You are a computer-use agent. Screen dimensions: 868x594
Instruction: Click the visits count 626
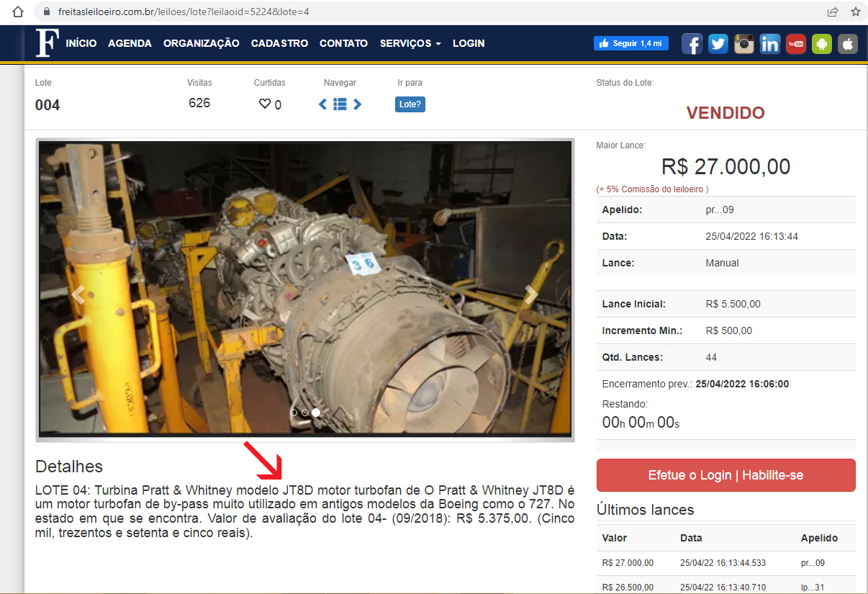pyautogui.click(x=199, y=103)
